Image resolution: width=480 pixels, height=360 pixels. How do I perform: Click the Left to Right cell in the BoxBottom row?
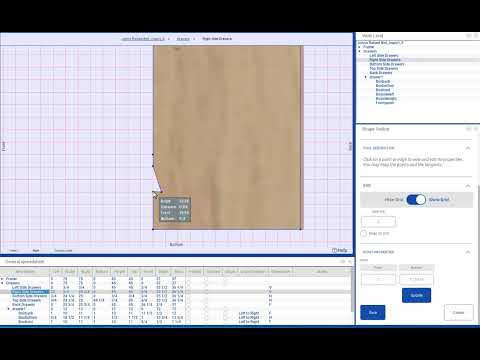[249, 317]
